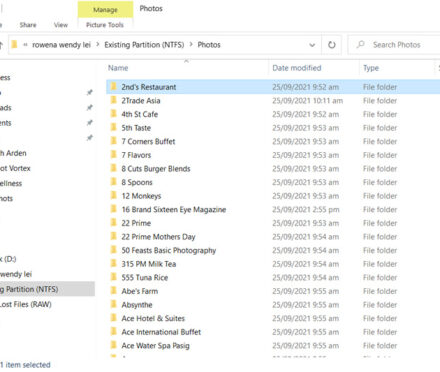Select folder icon of 8 Cuts Burger Blends
440x372 pixels.
pos(114,168)
